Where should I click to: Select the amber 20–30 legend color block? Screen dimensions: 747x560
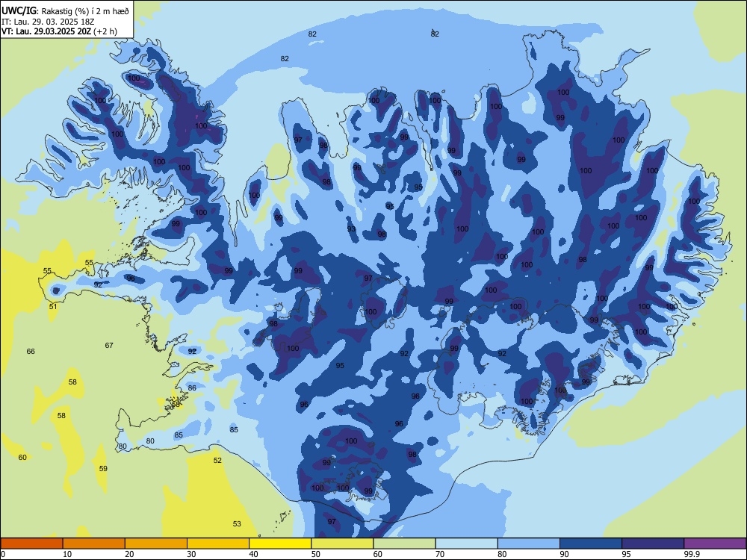click(156, 544)
